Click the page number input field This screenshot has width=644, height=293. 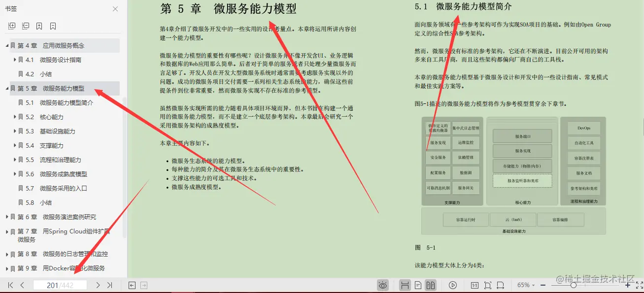point(60,285)
